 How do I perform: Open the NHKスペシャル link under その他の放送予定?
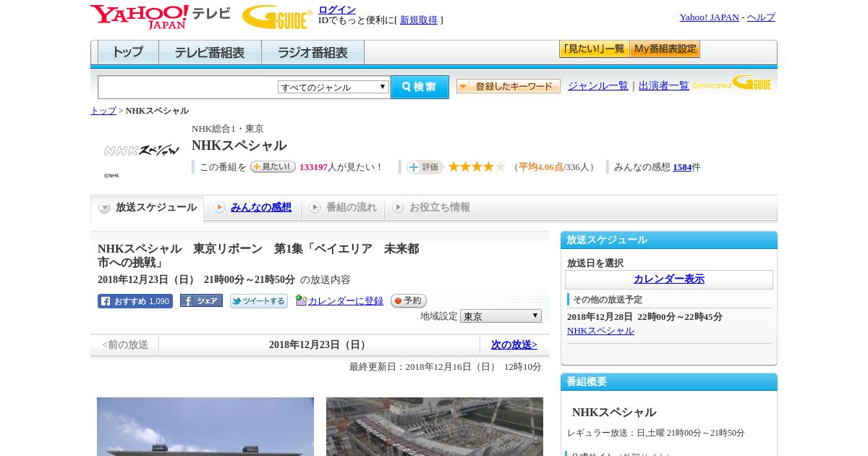(600, 331)
